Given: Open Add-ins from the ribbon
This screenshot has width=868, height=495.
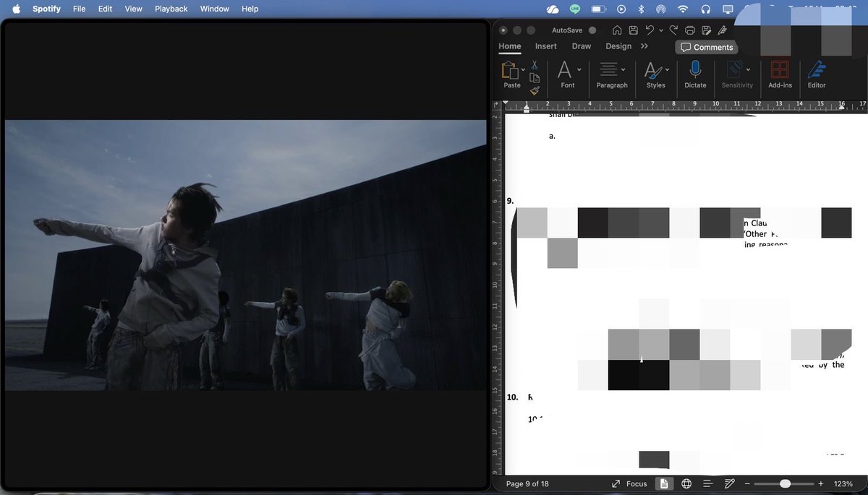Looking at the screenshot, I should (780, 75).
